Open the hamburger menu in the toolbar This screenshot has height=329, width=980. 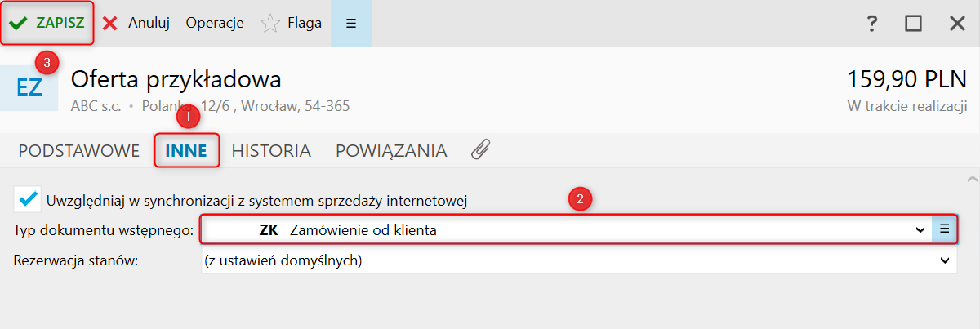pyautogui.click(x=351, y=23)
